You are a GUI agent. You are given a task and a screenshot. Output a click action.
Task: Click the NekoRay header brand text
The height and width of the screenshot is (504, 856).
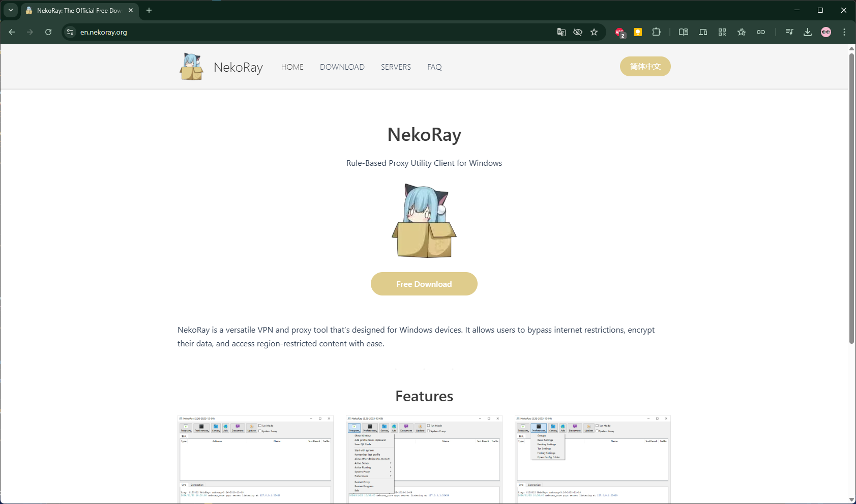[x=238, y=67]
